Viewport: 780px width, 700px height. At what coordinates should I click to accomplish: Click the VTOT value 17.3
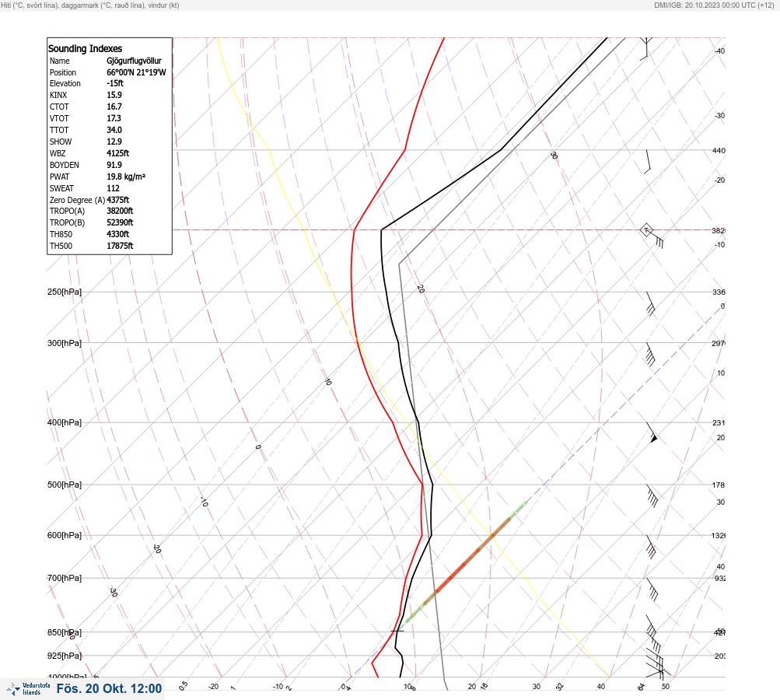coord(114,118)
